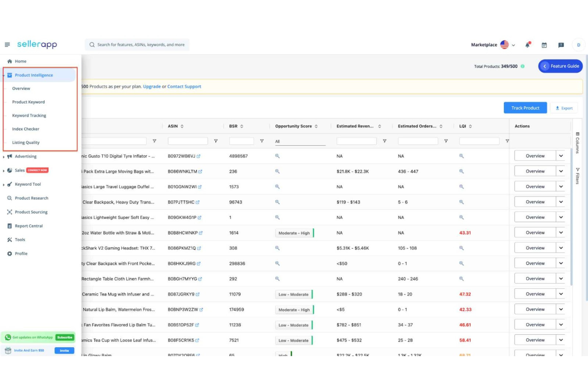This screenshot has height=392, width=588.
Task: Sort by the ASIN column sort arrows
Action: pos(182,126)
